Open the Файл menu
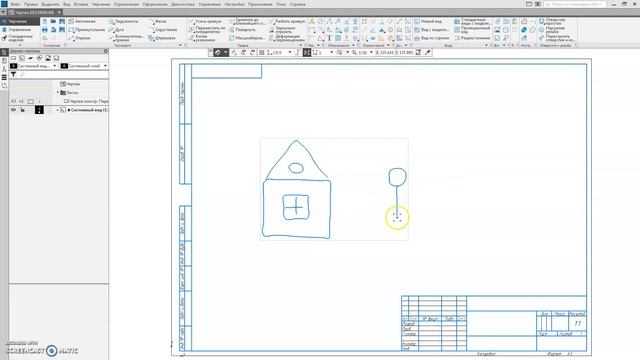Image resolution: width=640 pixels, height=360 pixels. coord(16,4)
